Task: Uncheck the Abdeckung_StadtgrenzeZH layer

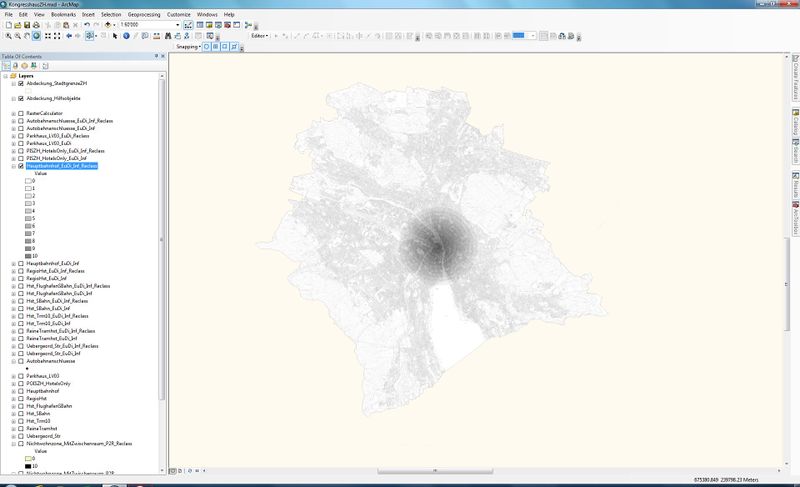Action: [21, 84]
